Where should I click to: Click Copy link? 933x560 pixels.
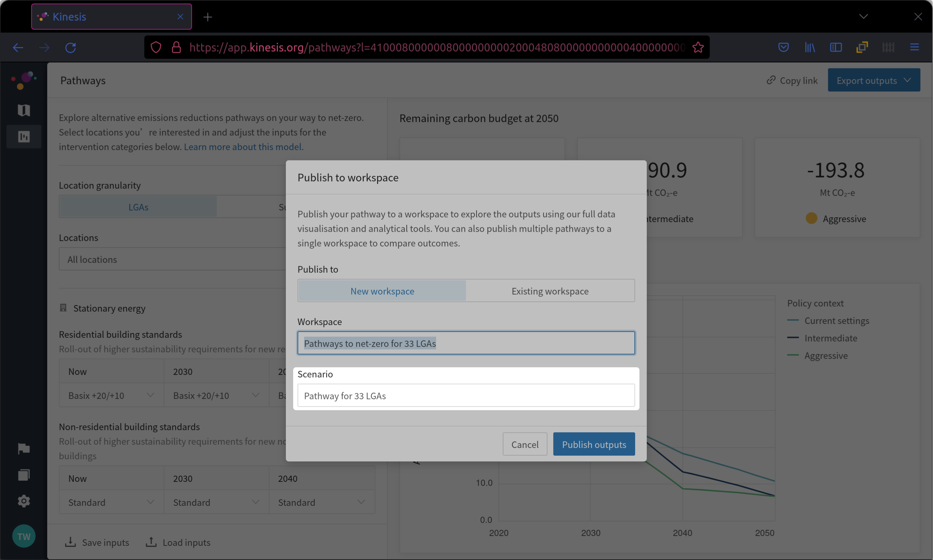point(792,80)
